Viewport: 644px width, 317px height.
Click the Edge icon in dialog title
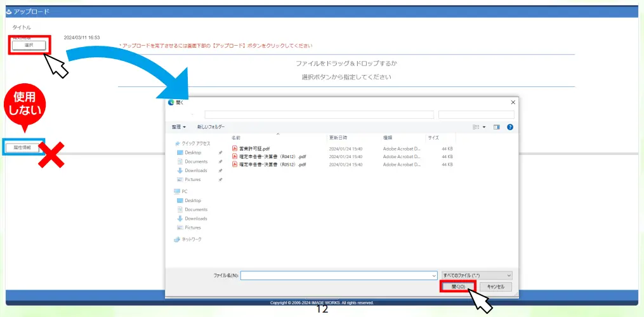[171, 103]
